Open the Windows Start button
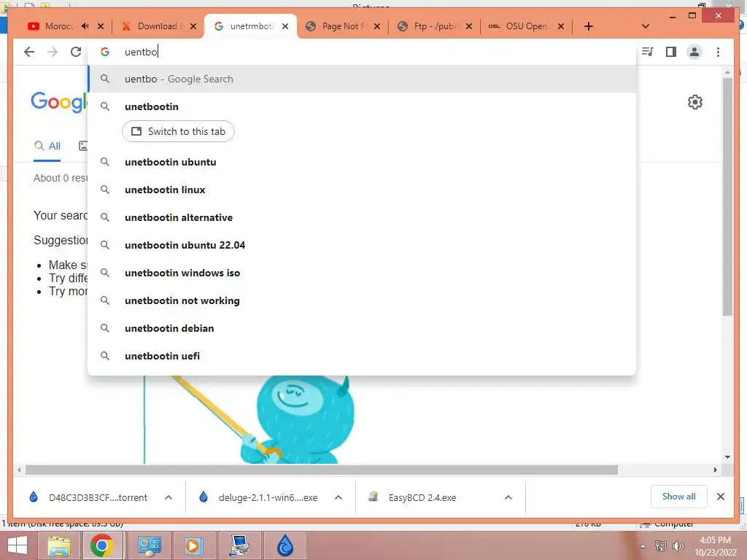This screenshot has width=747, height=560. pyautogui.click(x=18, y=545)
